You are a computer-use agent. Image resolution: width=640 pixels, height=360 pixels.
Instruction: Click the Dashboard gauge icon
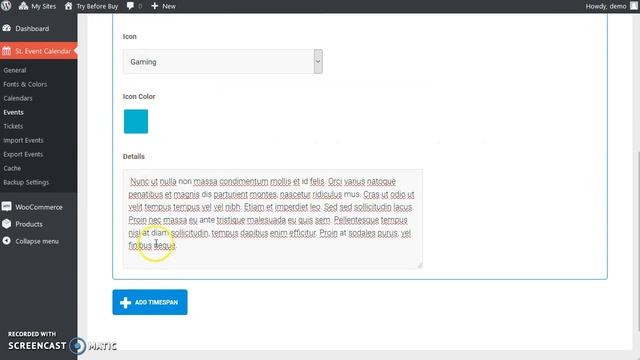(7, 28)
